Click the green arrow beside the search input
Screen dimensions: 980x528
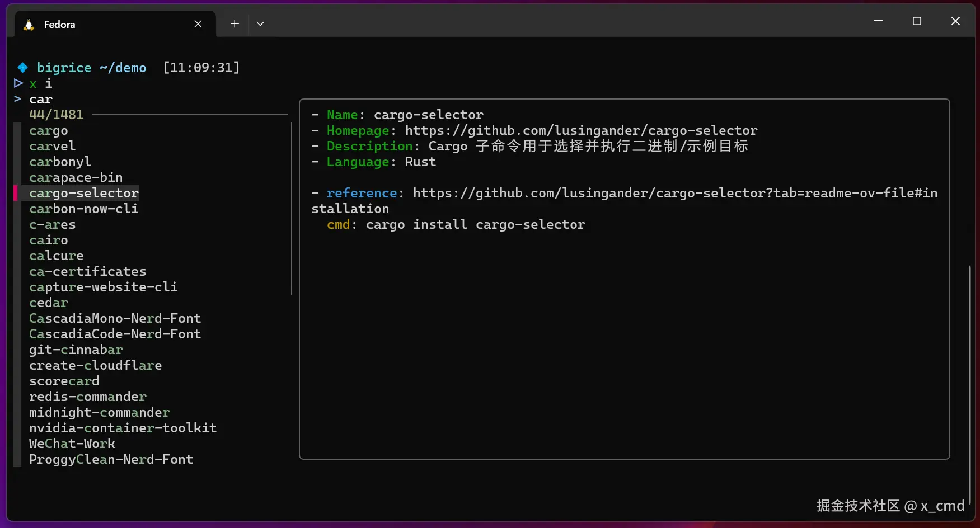(17, 99)
